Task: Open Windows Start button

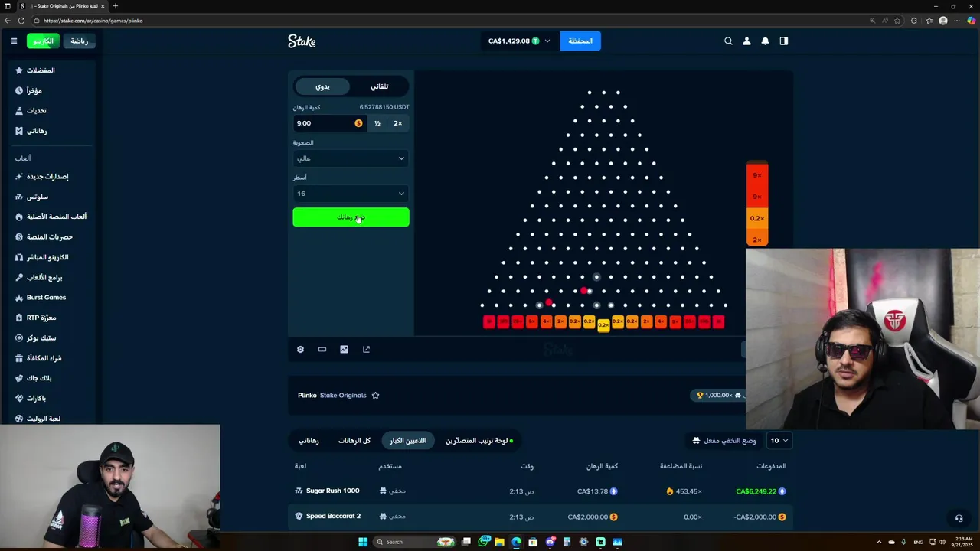Action: pos(363,542)
